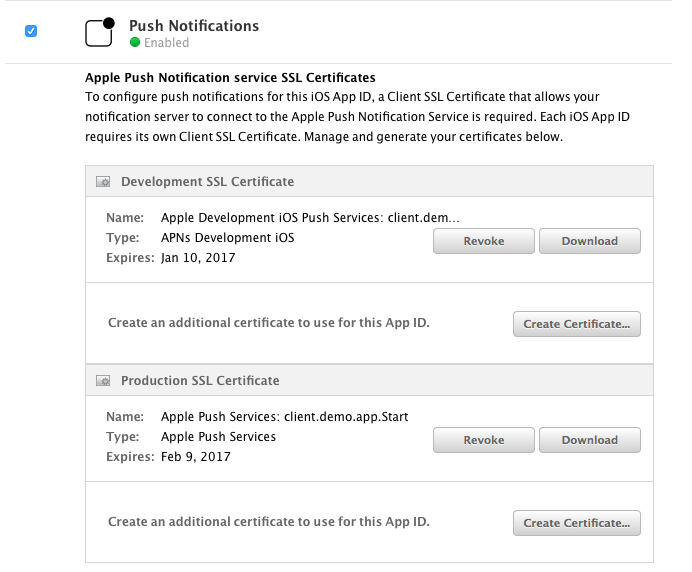Click the Feb 9, 2017 expiry date

pos(195,457)
